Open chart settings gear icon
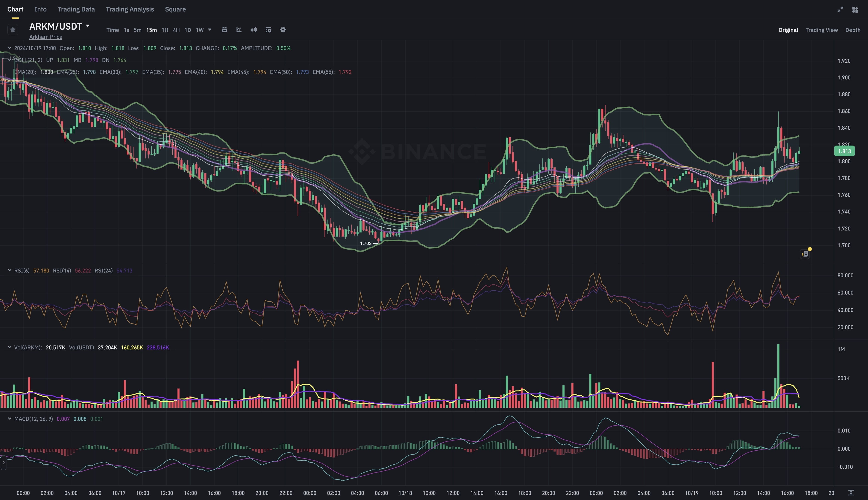Image resolution: width=868 pixels, height=500 pixels. click(x=283, y=30)
